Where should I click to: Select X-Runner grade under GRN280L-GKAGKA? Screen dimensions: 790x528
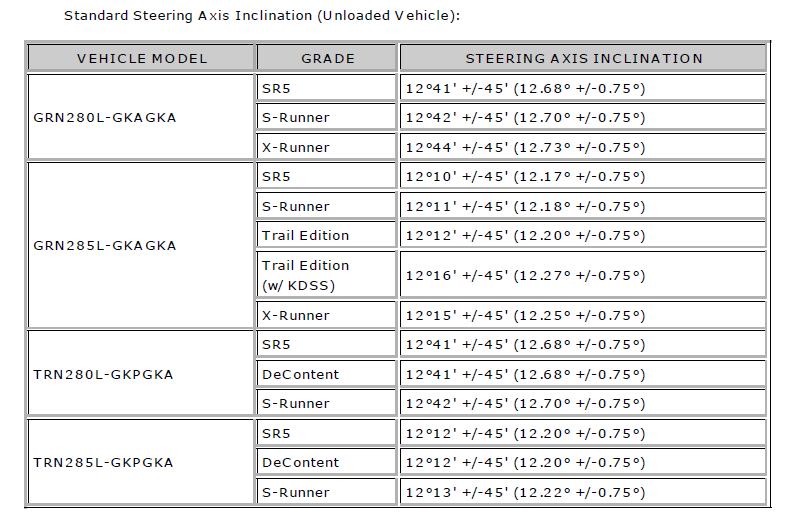coord(327,147)
